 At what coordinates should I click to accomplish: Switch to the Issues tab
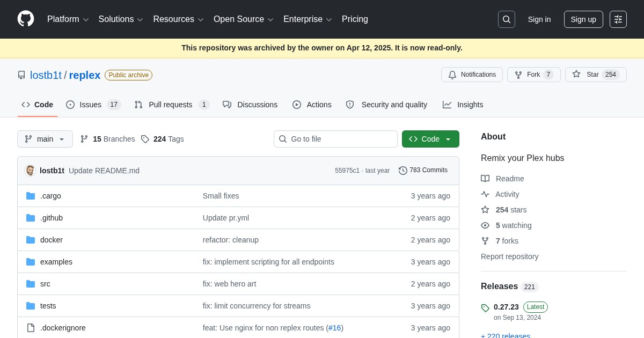93,105
